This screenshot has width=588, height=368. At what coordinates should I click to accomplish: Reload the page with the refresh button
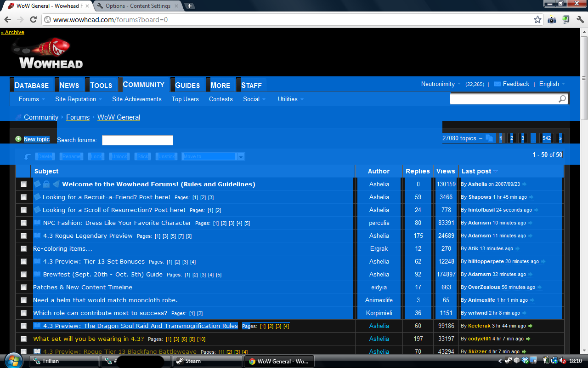pos(33,20)
